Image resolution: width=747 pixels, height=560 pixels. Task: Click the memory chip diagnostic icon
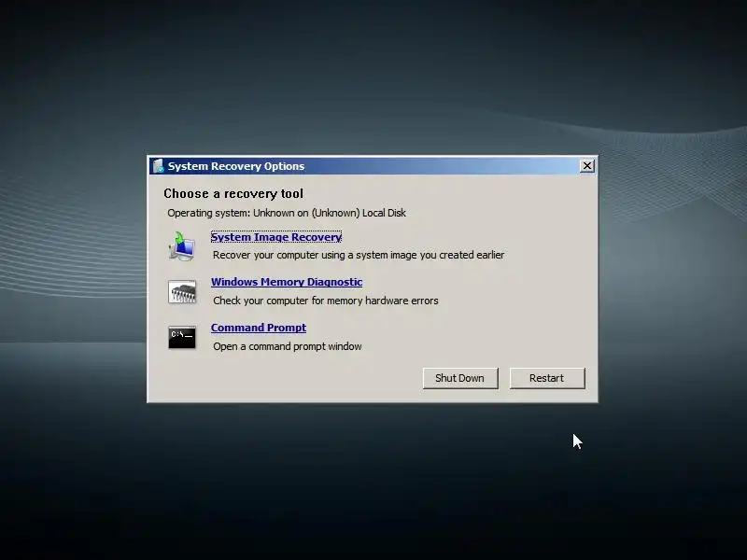tap(181, 292)
